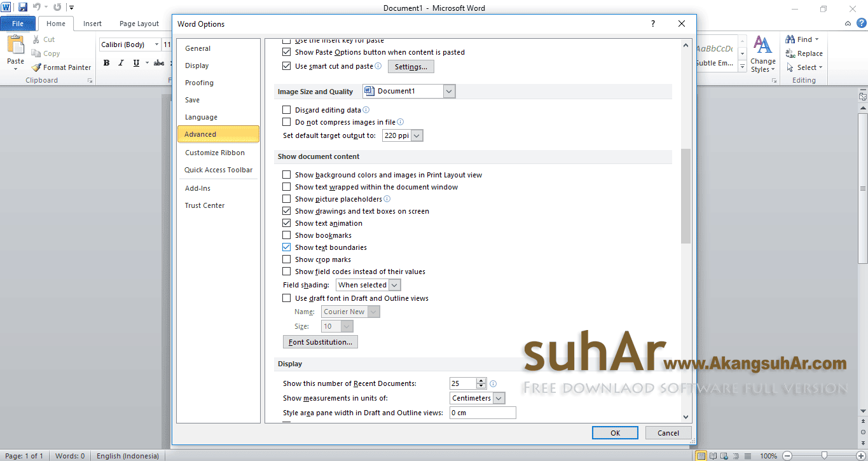Viewport: 868px width, 461px height.
Task: Switch to Draft view in status bar
Action: pyautogui.click(x=748, y=456)
